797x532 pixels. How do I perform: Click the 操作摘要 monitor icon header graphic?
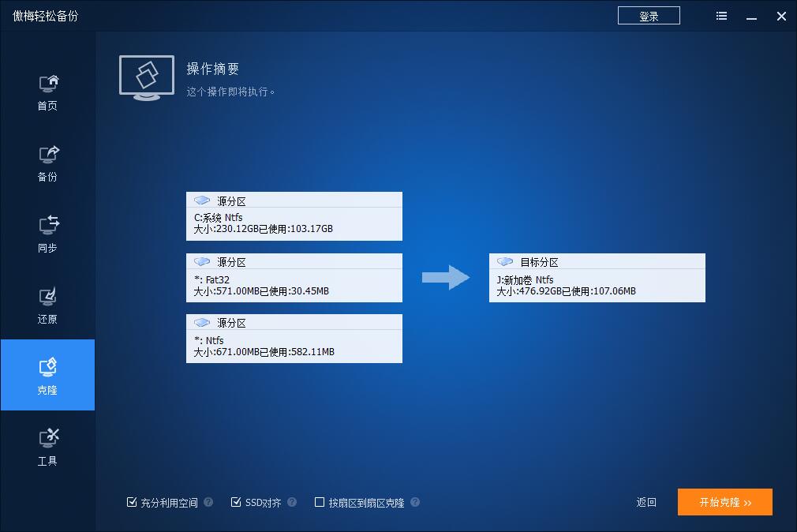(146, 77)
